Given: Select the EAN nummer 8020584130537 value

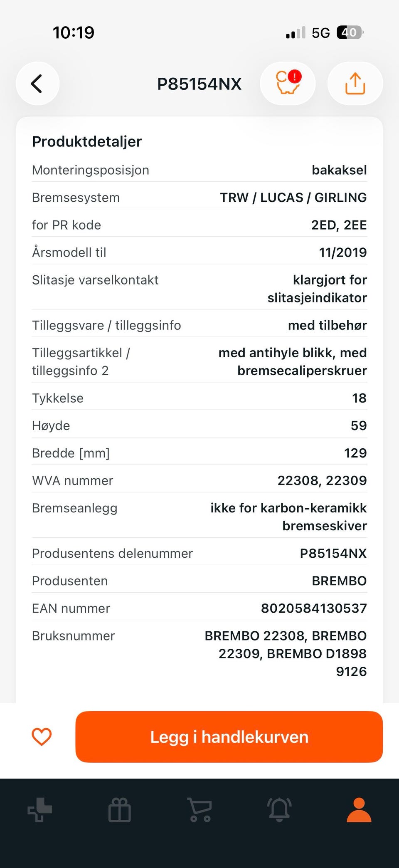Looking at the screenshot, I should pos(314,608).
